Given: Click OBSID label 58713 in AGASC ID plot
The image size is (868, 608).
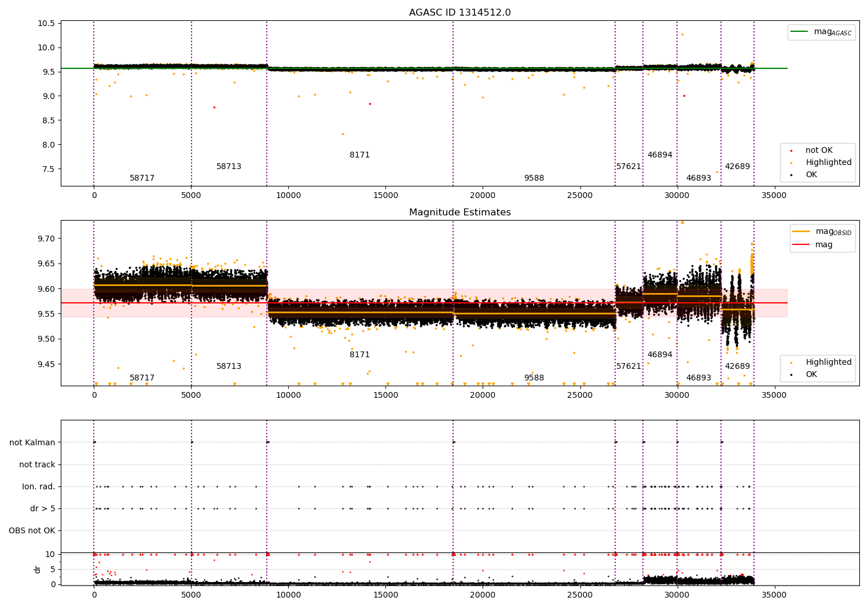Looking at the screenshot, I should (x=229, y=167).
